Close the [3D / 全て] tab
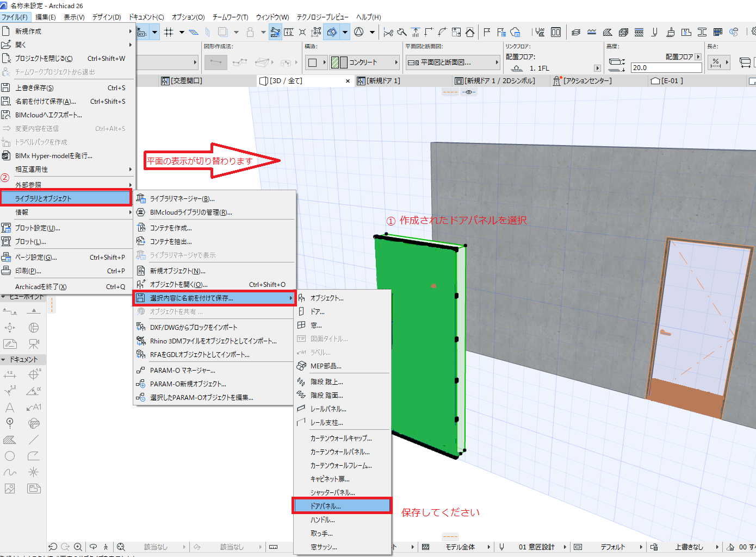 pyautogui.click(x=348, y=81)
